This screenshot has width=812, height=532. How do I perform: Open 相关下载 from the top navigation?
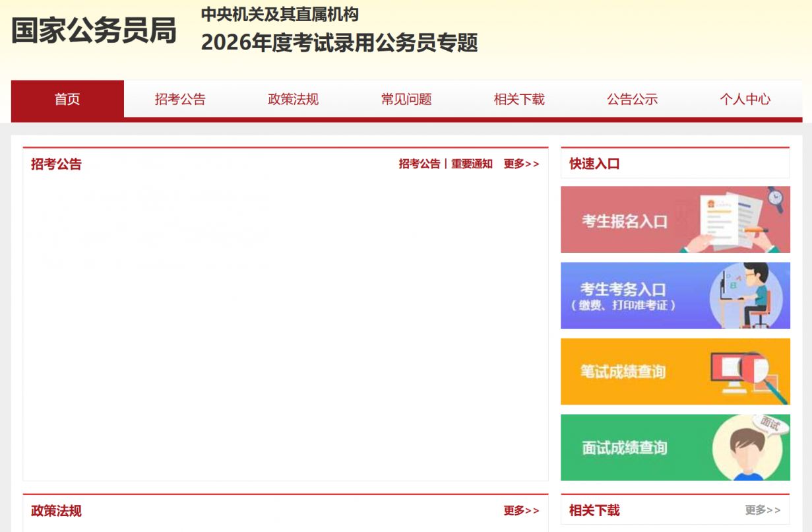(x=519, y=100)
